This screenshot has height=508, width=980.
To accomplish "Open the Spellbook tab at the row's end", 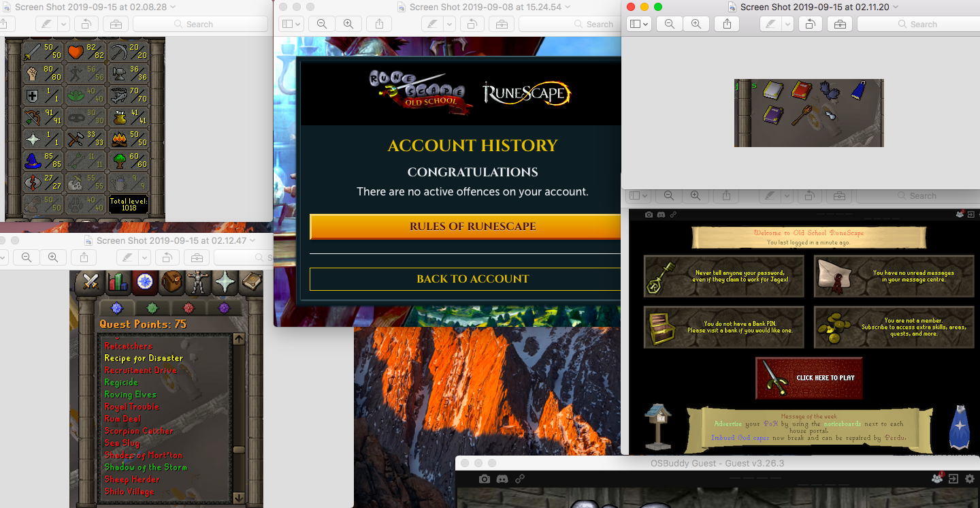I will click(250, 281).
